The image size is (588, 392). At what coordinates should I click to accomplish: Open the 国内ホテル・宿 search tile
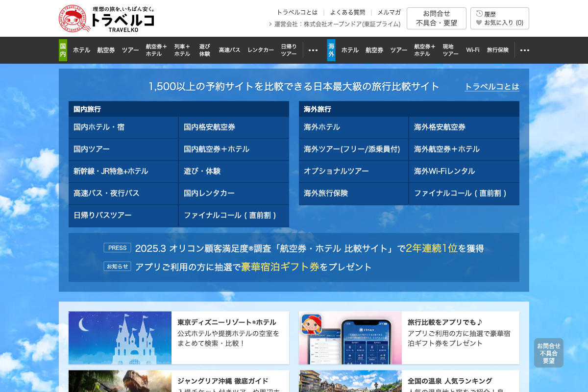click(123, 127)
